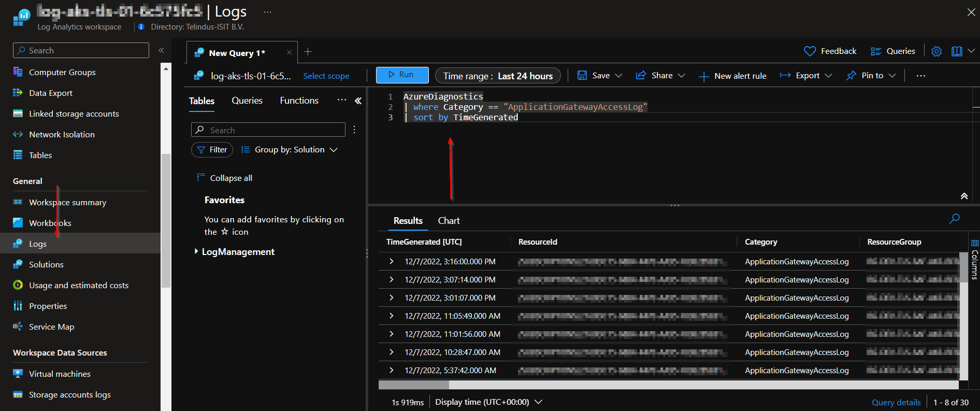This screenshot has width=980, height=411.
Task: Expand row 12/7/2022, 3:16:00.000 PM
Action: [x=392, y=261]
